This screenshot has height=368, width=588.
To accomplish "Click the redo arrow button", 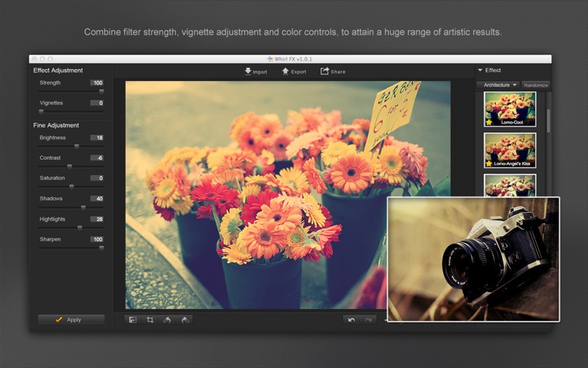I will 368,319.
